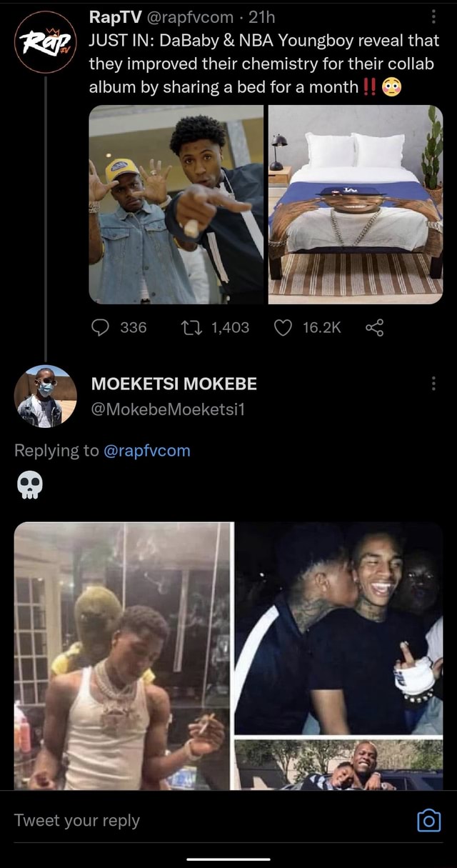Tap the @rapfvcom mention link
Screen dimensions: 457x868
[x=147, y=451]
